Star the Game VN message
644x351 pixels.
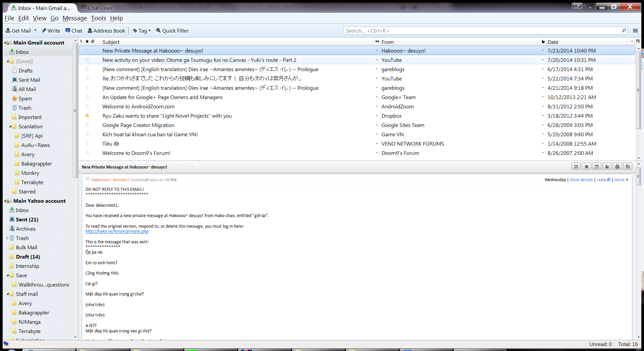click(87, 134)
